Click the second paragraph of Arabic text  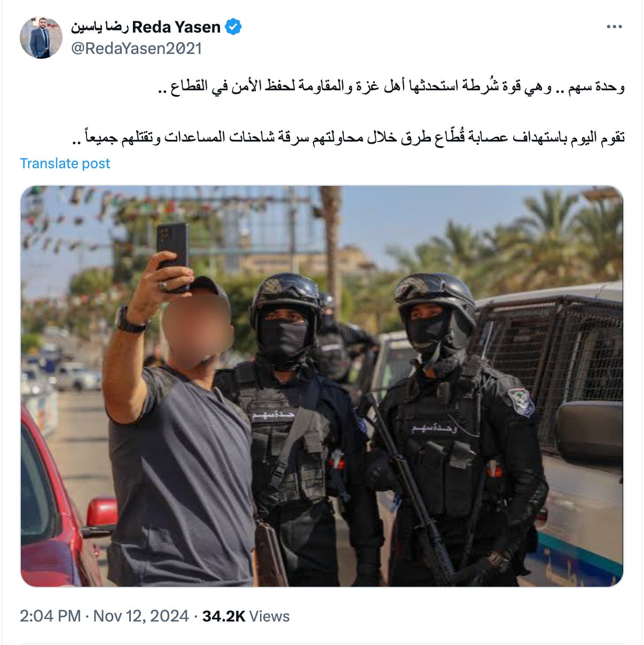tap(348, 137)
